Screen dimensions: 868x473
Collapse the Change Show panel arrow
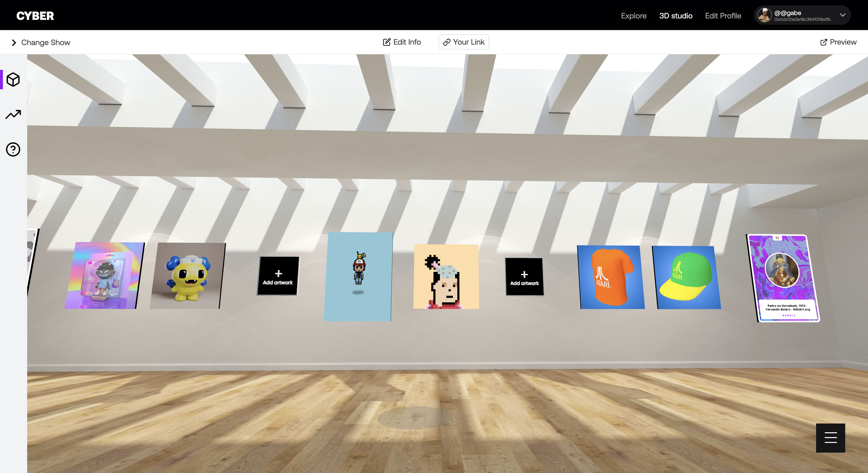click(14, 42)
